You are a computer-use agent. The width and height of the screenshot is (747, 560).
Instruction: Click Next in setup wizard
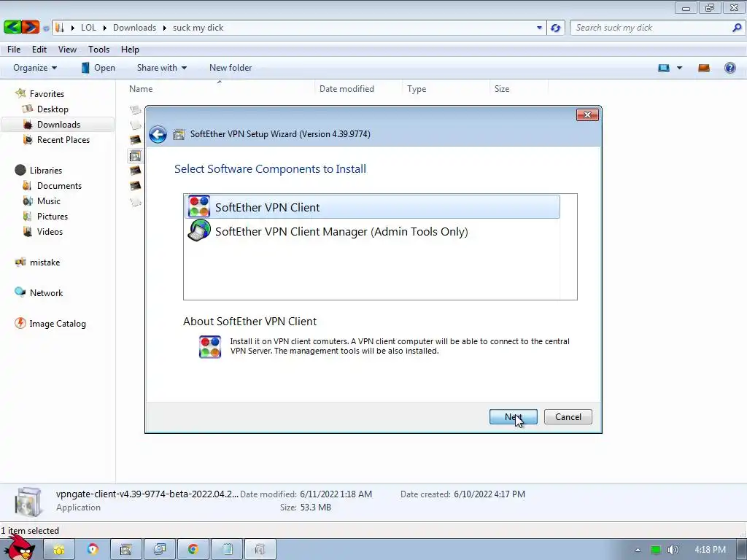click(x=513, y=416)
